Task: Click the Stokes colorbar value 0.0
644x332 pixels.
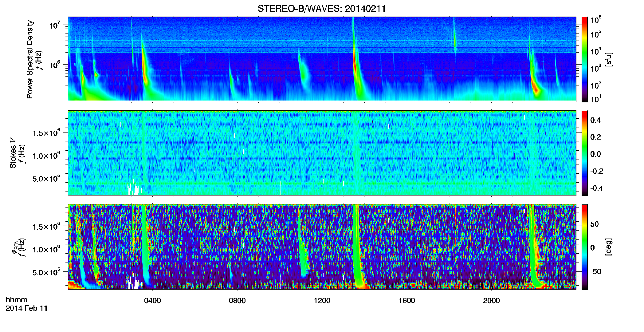Action: pos(595,154)
